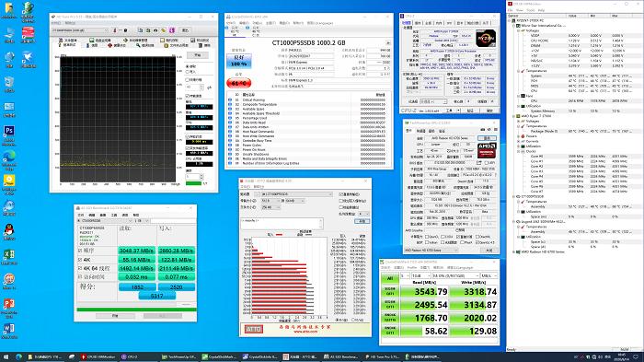Click the SEQ1M Q8T1 test button in CrystalDiskMark
Image resolution: width=644 pixels, height=362 pixels.
390,292
